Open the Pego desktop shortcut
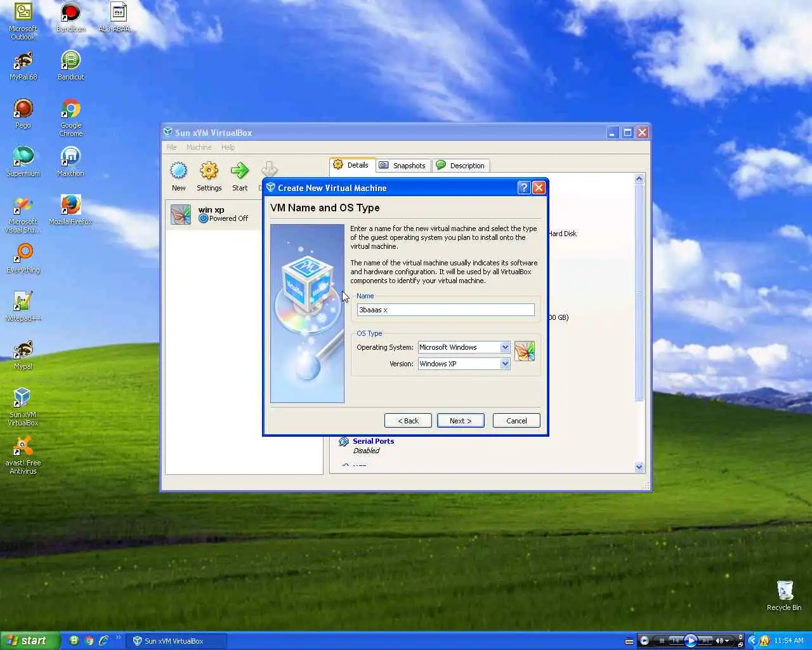The width and height of the screenshot is (812, 650). point(23,114)
